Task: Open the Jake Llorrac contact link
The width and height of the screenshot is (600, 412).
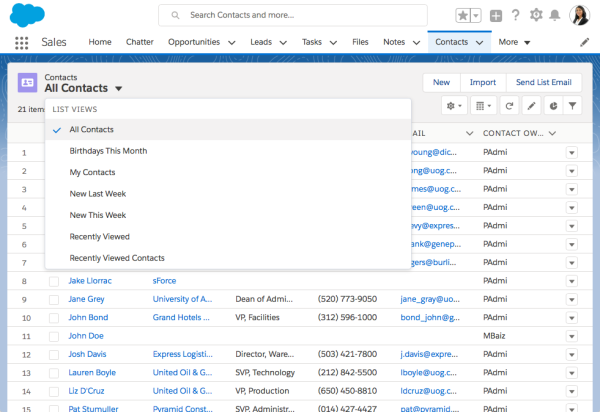Action: pos(90,281)
